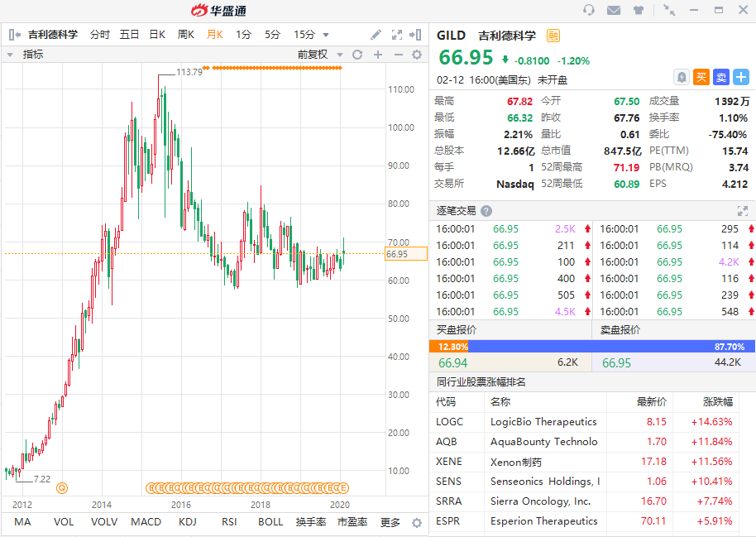Open Xenon制药 stock row
The image size is (756, 537).
click(x=584, y=462)
